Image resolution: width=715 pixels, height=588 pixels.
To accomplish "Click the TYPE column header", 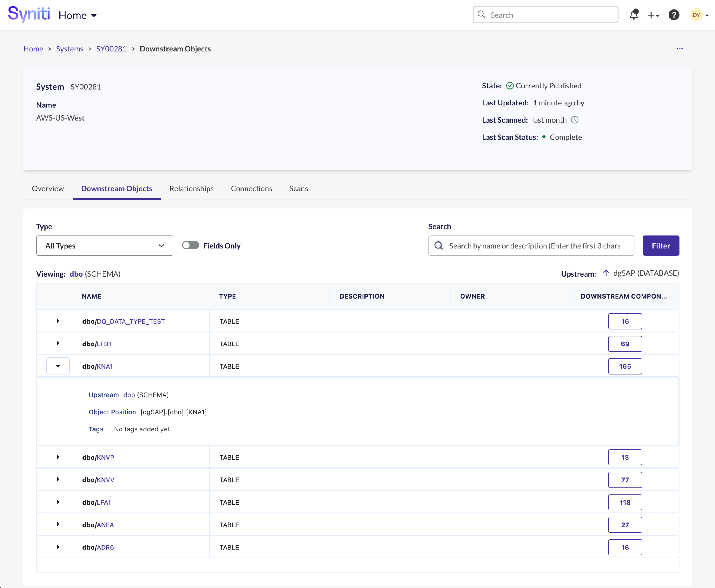I will tap(227, 296).
